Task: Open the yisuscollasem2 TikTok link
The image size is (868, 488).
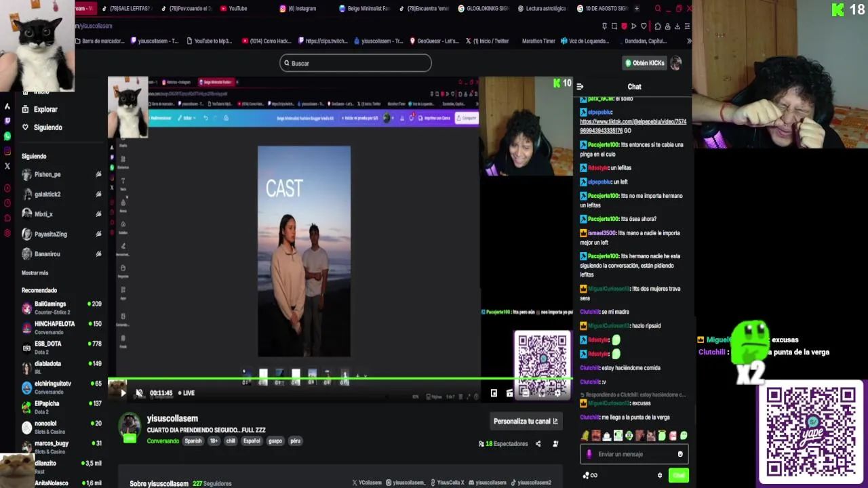Action: coord(530,483)
